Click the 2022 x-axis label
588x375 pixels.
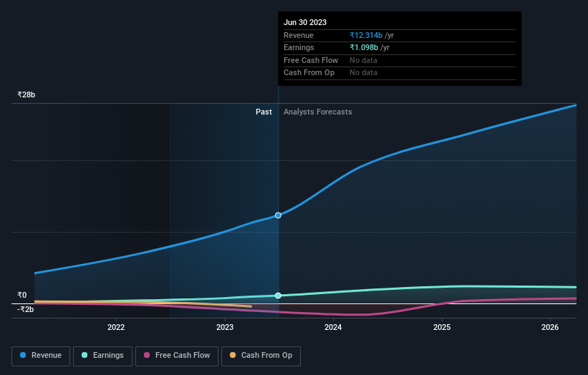(116, 327)
